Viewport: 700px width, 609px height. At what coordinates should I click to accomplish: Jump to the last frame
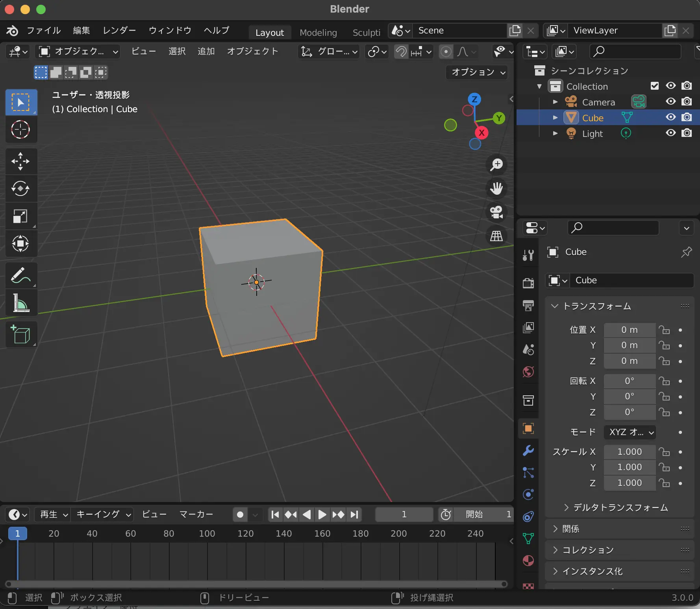(354, 514)
